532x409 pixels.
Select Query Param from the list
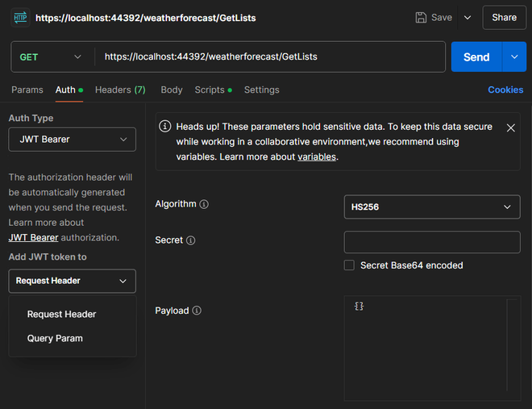coord(55,339)
